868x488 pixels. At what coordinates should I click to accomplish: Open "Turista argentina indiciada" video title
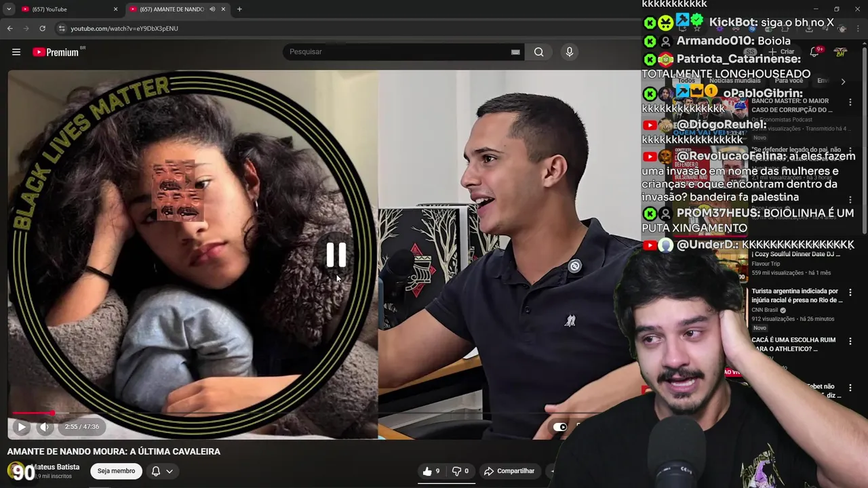[796, 296]
